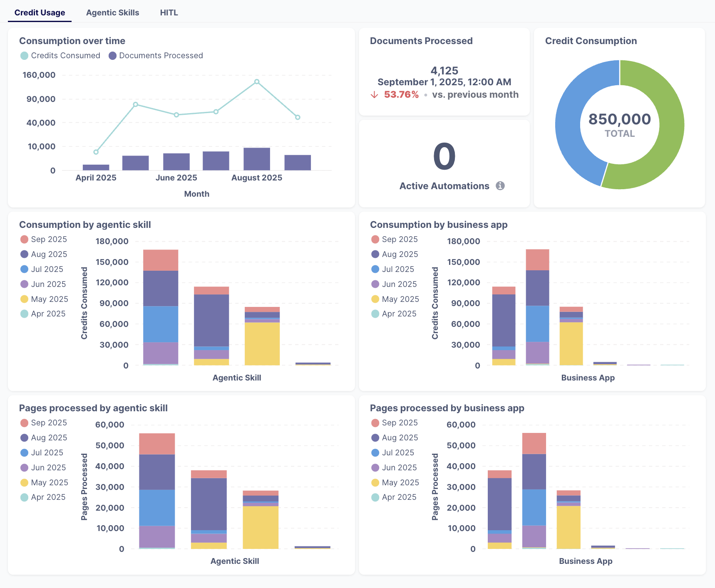The width and height of the screenshot is (715, 588).
Task: Click the Apr 2025 teal legend dot
Action: click(24, 314)
